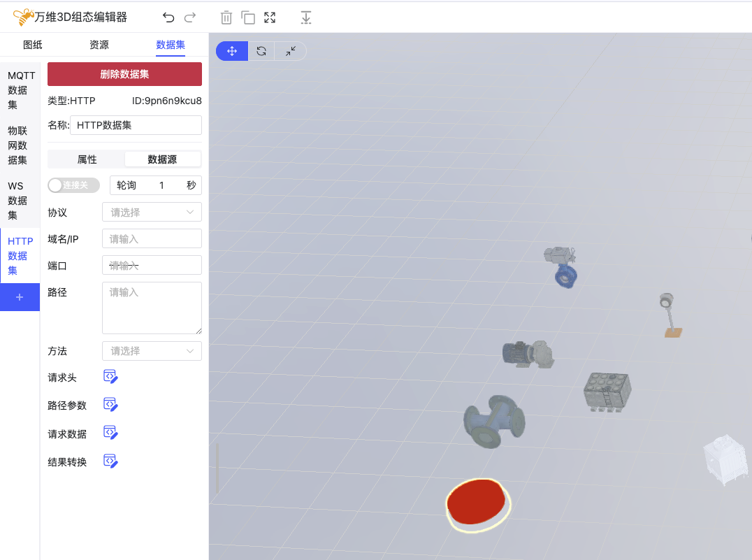Click the trash delete icon in toolbar
This screenshot has height=560, width=752.
[226, 17]
